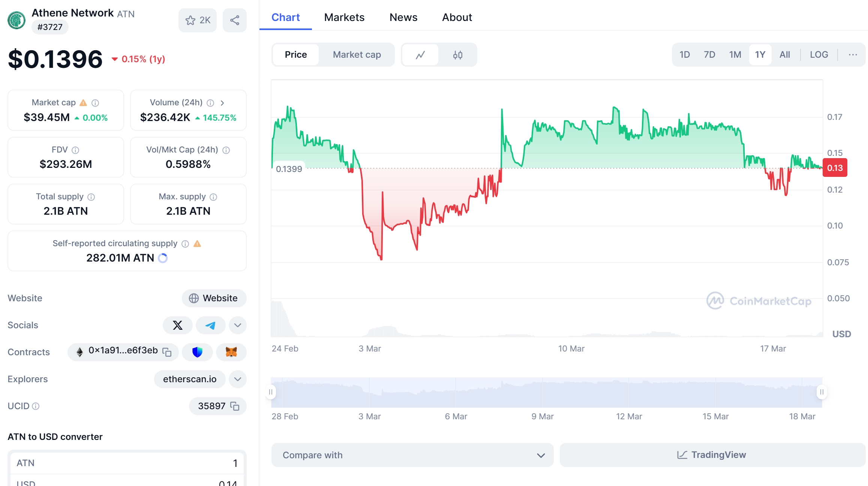Open the project Website link

pyautogui.click(x=214, y=298)
